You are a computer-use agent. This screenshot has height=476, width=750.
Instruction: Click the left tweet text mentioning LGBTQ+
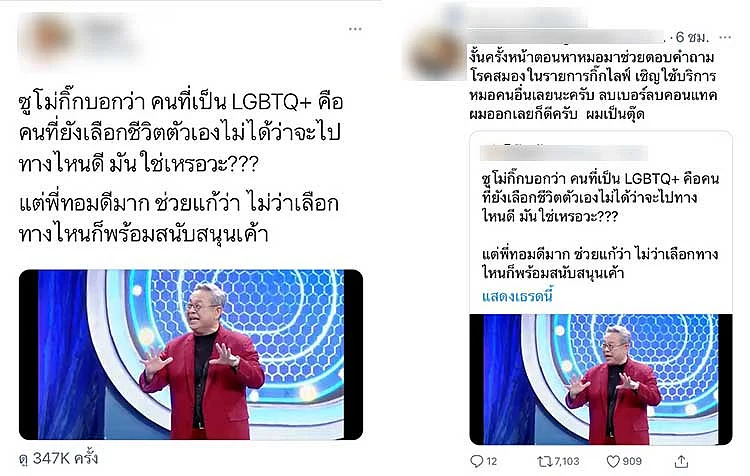pos(181,133)
